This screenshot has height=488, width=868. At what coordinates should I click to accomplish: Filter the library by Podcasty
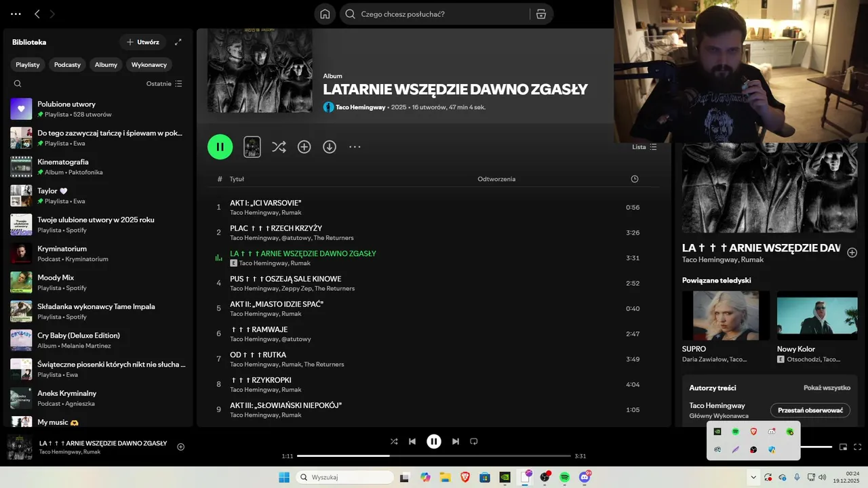pyautogui.click(x=67, y=64)
